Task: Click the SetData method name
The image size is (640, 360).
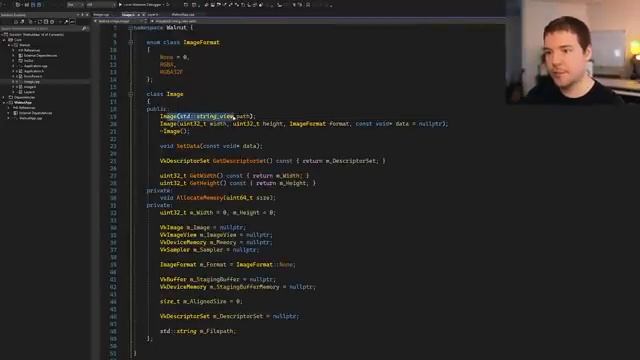Action: pyautogui.click(x=188, y=146)
